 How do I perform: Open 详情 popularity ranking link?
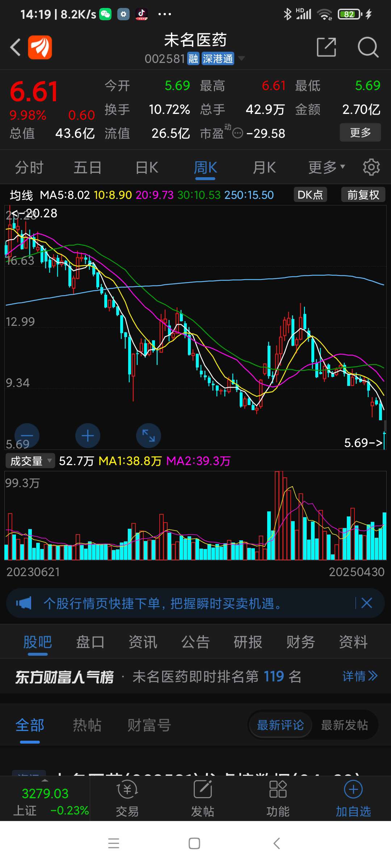coord(360,676)
